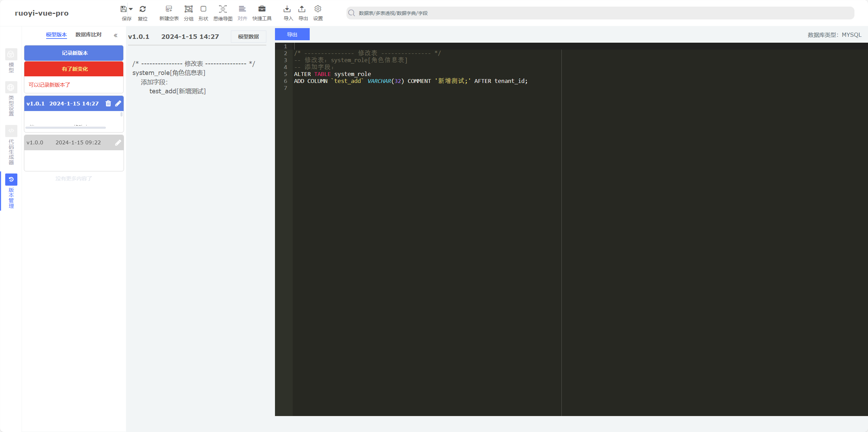Click the ALTER TABLE system_role code line
The height and width of the screenshot is (432, 868).
click(x=332, y=74)
